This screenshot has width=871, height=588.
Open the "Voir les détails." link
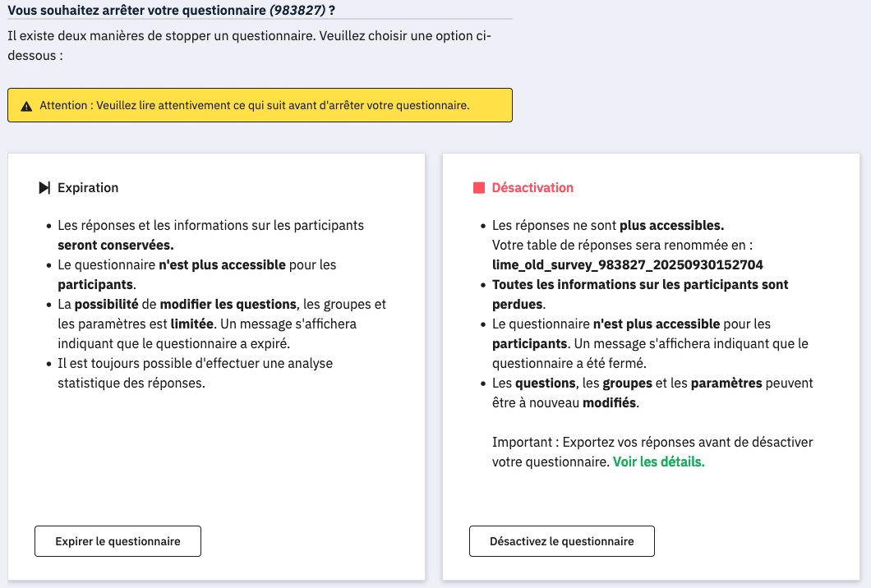(x=658, y=462)
